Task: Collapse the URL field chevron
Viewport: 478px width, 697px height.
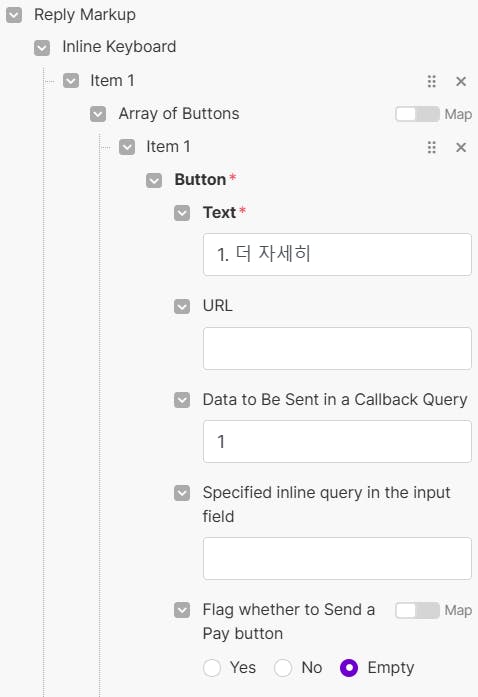Action: click(x=182, y=306)
